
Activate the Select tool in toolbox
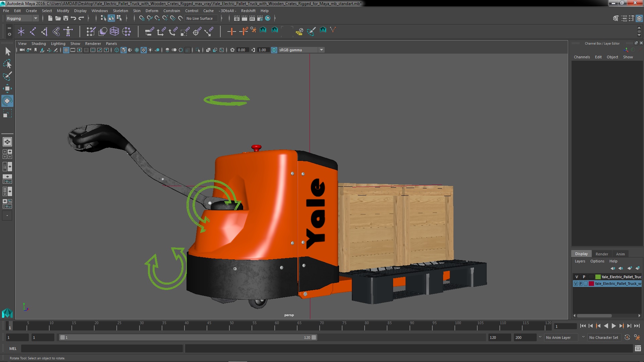tap(7, 51)
